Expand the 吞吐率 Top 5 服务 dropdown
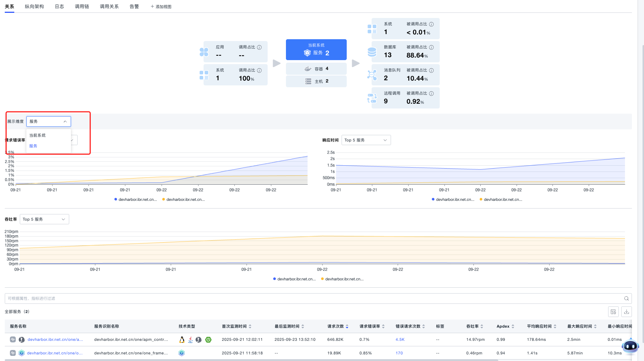Image resolution: width=644 pixels, height=361 pixels. (x=44, y=220)
